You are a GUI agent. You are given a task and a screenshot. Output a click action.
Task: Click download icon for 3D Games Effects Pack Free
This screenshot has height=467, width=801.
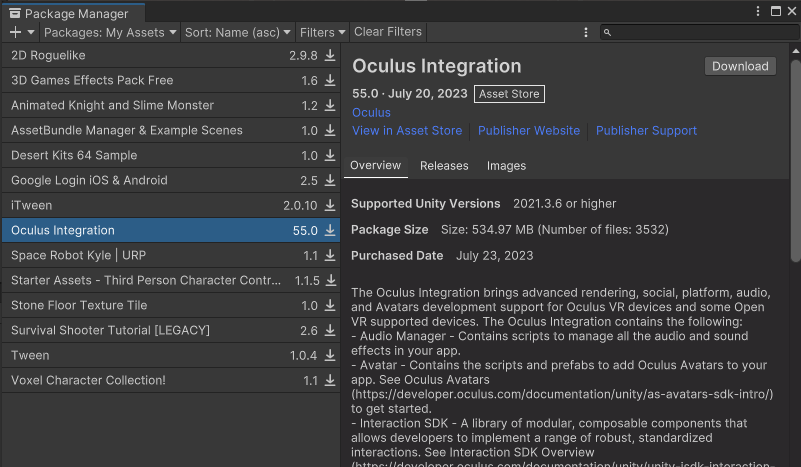pyautogui.click(x=330, y=80)
